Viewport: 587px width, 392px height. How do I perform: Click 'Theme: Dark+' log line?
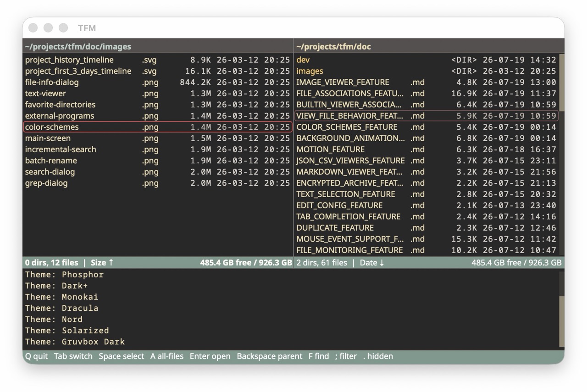56,286
